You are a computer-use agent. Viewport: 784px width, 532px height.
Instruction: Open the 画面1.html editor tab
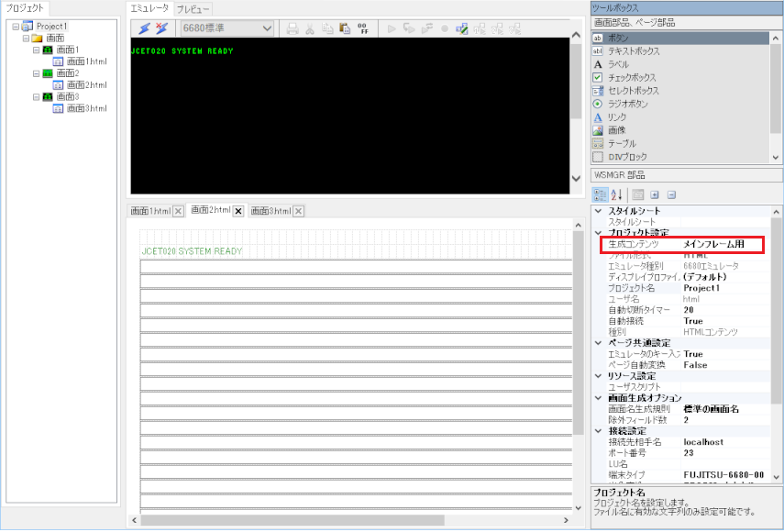click(x=150, y=211)
